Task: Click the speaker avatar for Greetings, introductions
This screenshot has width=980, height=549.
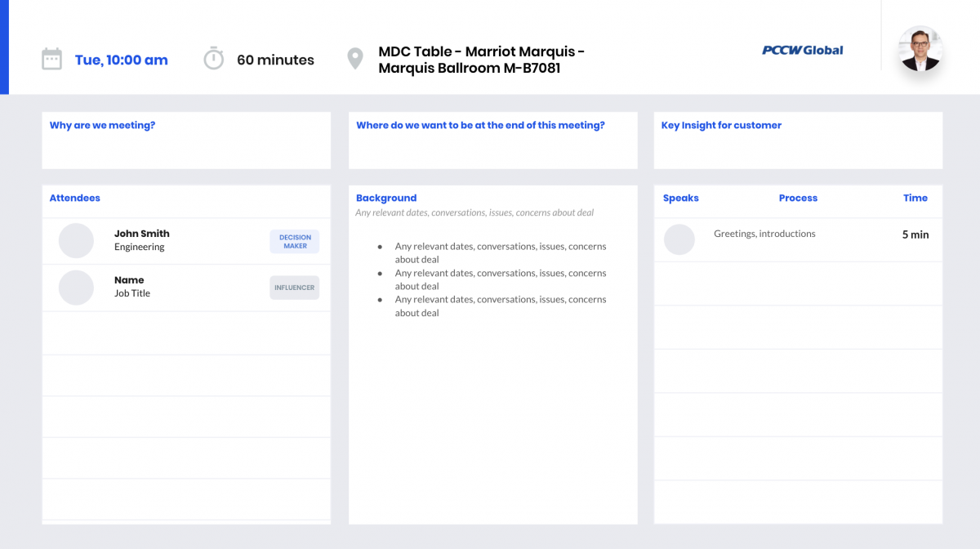Action: click(x=679, y=239)
